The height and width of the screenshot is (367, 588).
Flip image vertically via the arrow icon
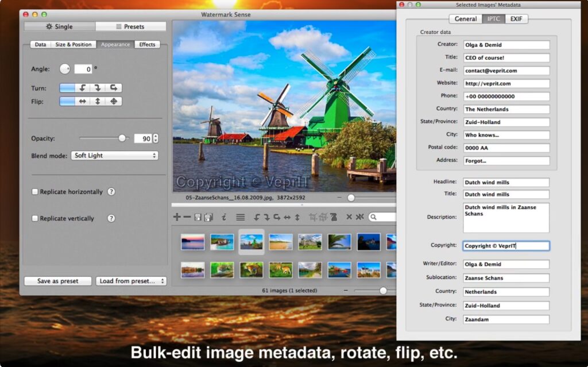point(296,217)
